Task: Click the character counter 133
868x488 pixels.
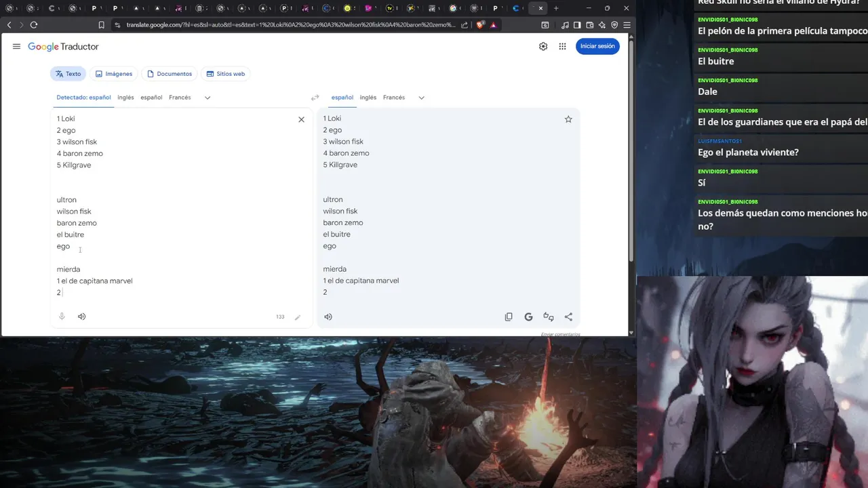Action: 280,317
